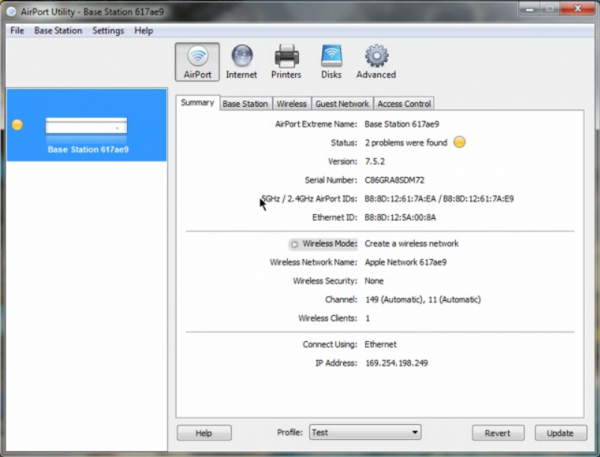Switch to the Base Station tab
The height and width of the screenshot is (457, 600).
[245, 104]
